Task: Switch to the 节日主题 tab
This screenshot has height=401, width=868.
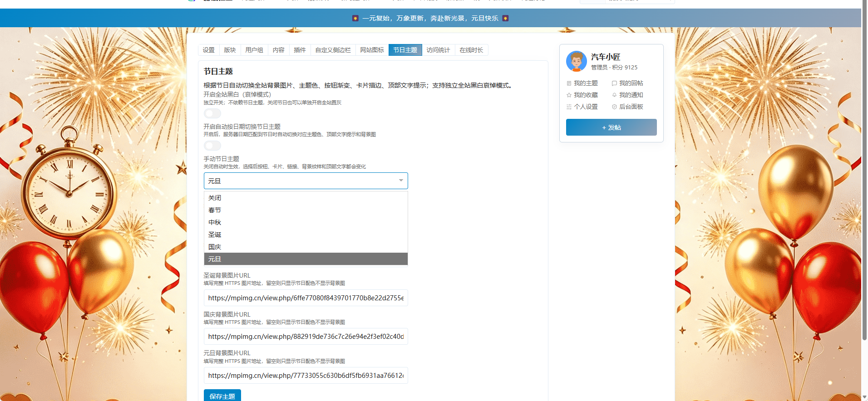Action: 405,50
